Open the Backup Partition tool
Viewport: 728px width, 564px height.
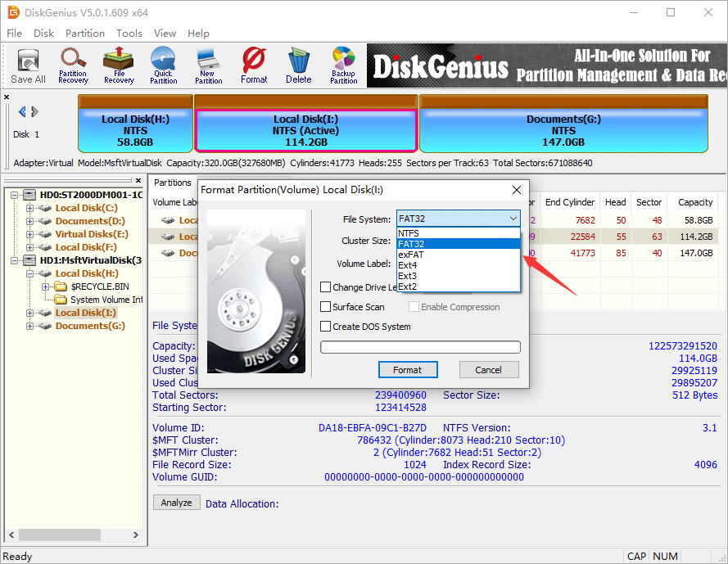tap(343, 66)
